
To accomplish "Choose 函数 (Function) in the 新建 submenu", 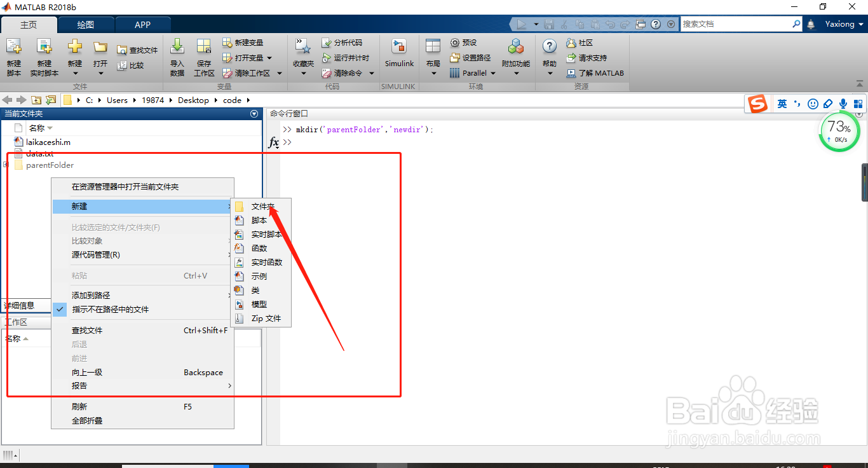I will click(x=261, y=249).
